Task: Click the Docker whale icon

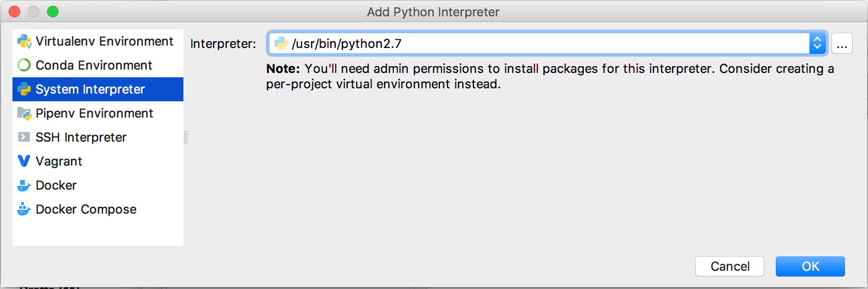Action: (x=24, y=185)
